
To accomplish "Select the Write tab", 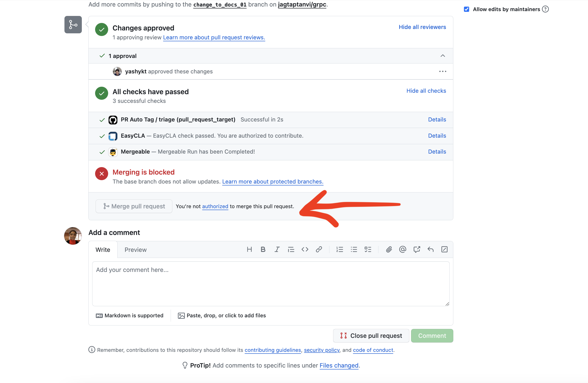I will (103, 249).
